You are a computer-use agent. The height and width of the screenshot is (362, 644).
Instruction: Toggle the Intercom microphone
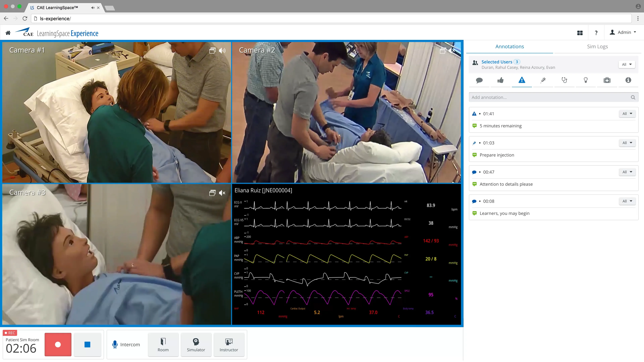(115, 344)
